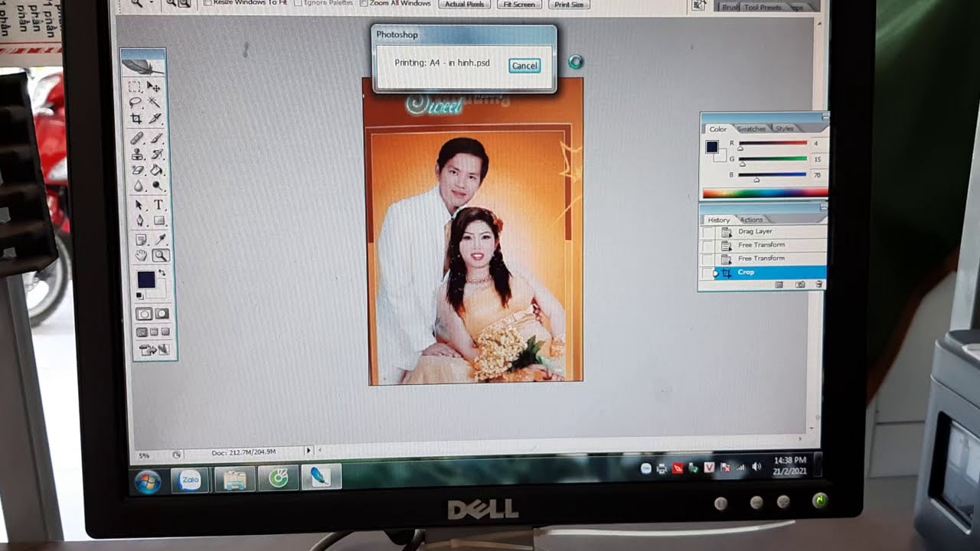Select the Pen tool

click(139, 220)
